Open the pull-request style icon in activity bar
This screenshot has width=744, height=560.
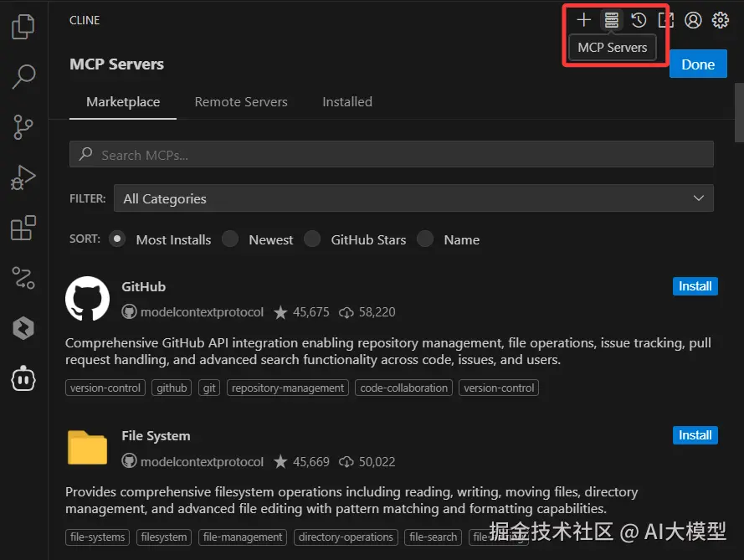click(x=23, y=278)
